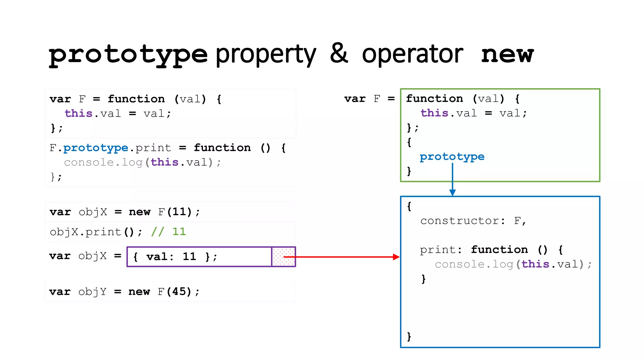Click 'var objY = new F(45);' line
The width and height of the screenshot is (644, 362).
click(125, 292)
